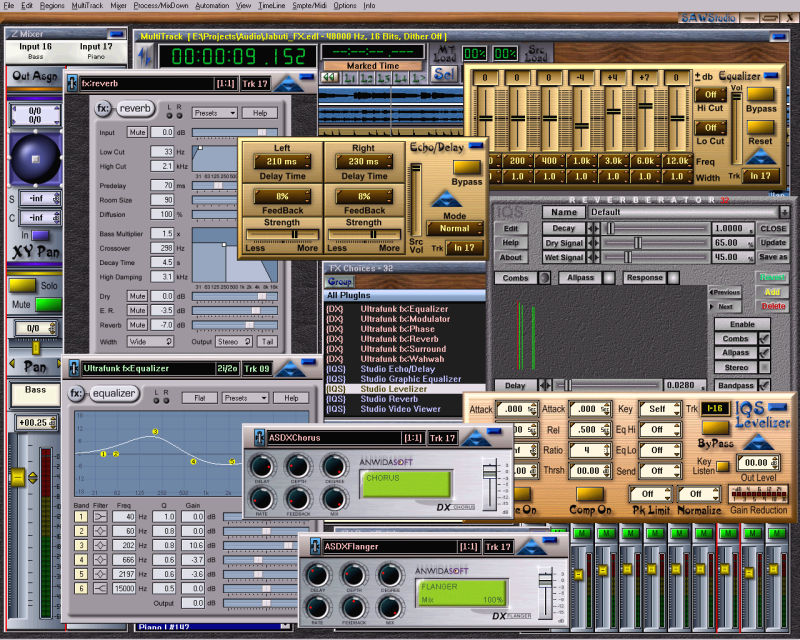The height and width of the screenshot is (640, 800).
Task: Open the Smpte/Midi menu
Action: [309, 6]
